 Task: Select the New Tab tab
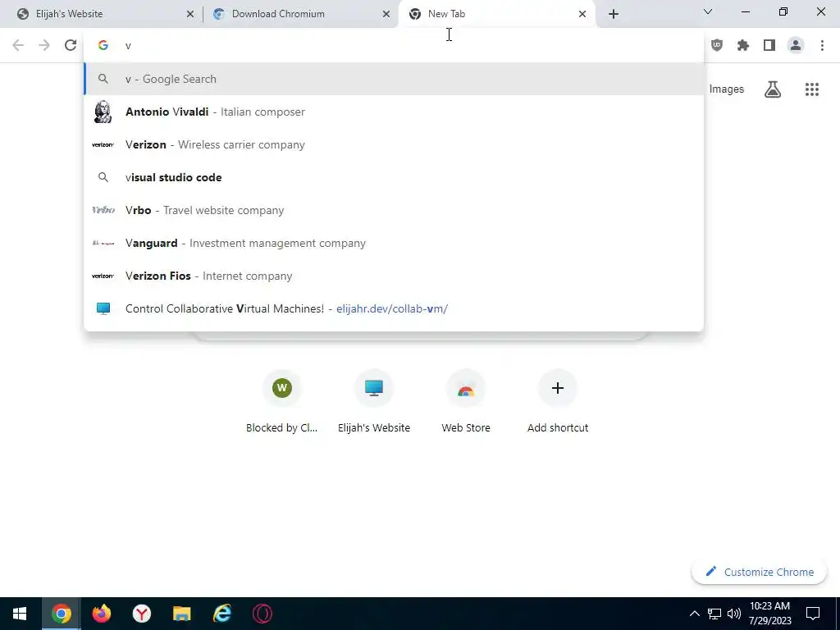click(496, 14)
